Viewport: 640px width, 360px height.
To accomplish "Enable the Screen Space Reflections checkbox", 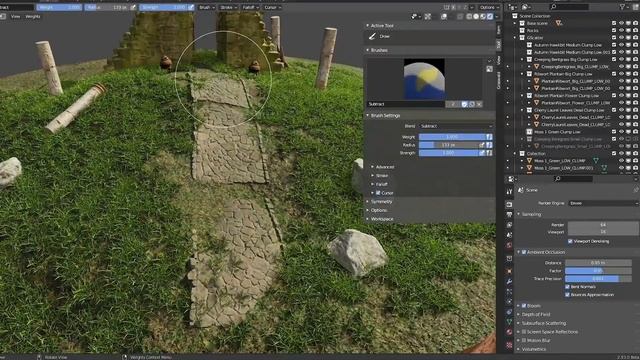I will coord(524,332).
